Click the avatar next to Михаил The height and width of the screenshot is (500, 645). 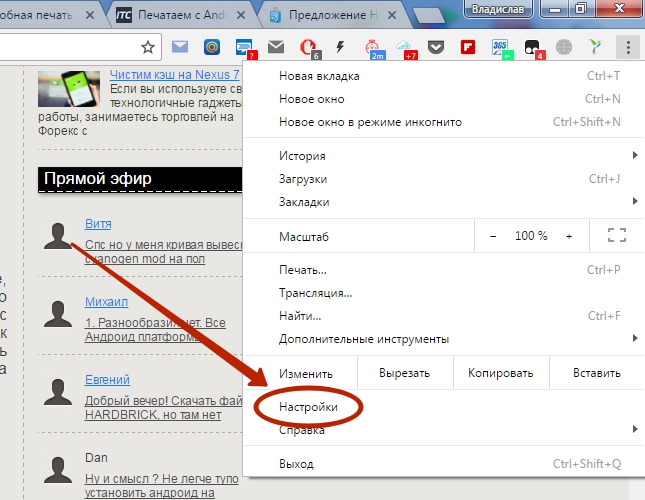[x=58, y=314]
